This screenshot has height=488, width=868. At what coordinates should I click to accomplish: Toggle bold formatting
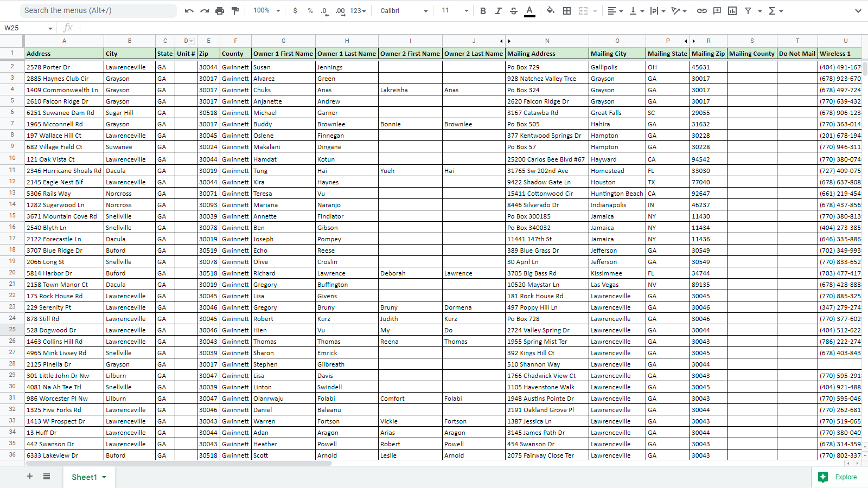pyautogui.click(x=483, y=11)
